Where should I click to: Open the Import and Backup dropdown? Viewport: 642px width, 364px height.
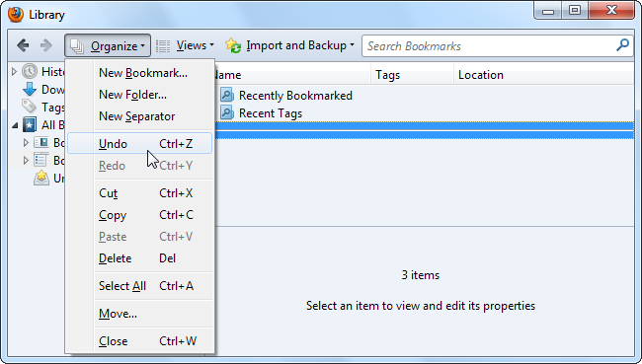289,45
